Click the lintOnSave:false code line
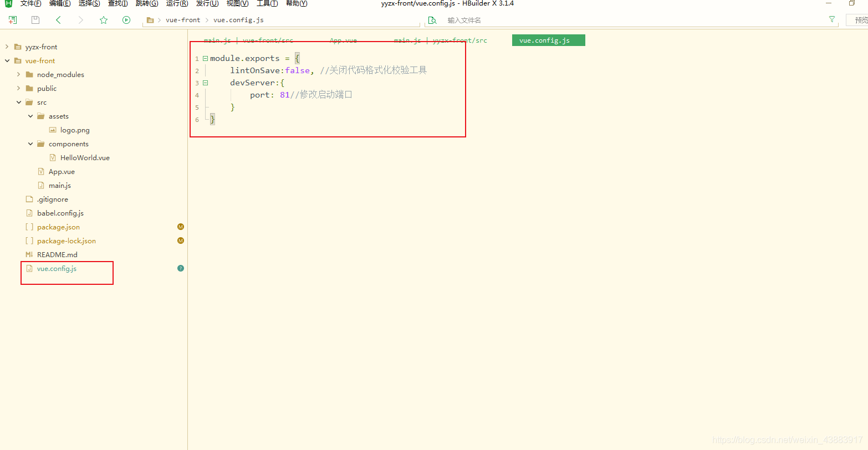Screen dimensions: 868x450 tap(328, 70)
